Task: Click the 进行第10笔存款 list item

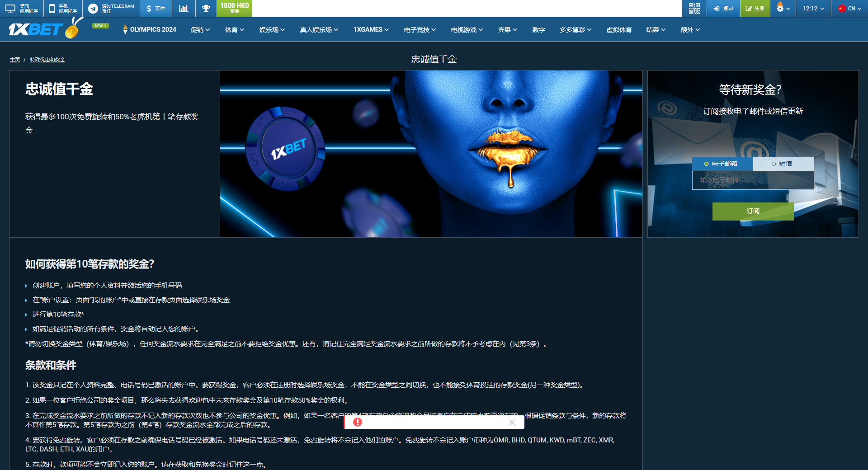Action: 58,315
